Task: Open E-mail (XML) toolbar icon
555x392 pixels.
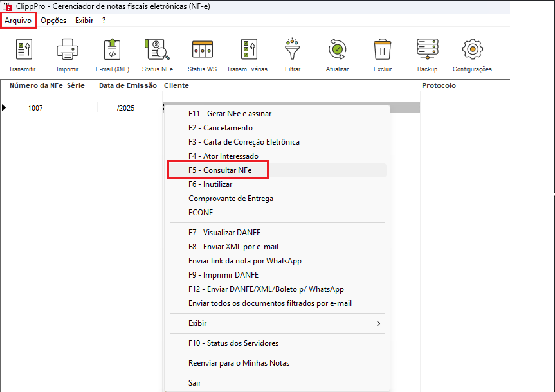Action: pos(112,50)
